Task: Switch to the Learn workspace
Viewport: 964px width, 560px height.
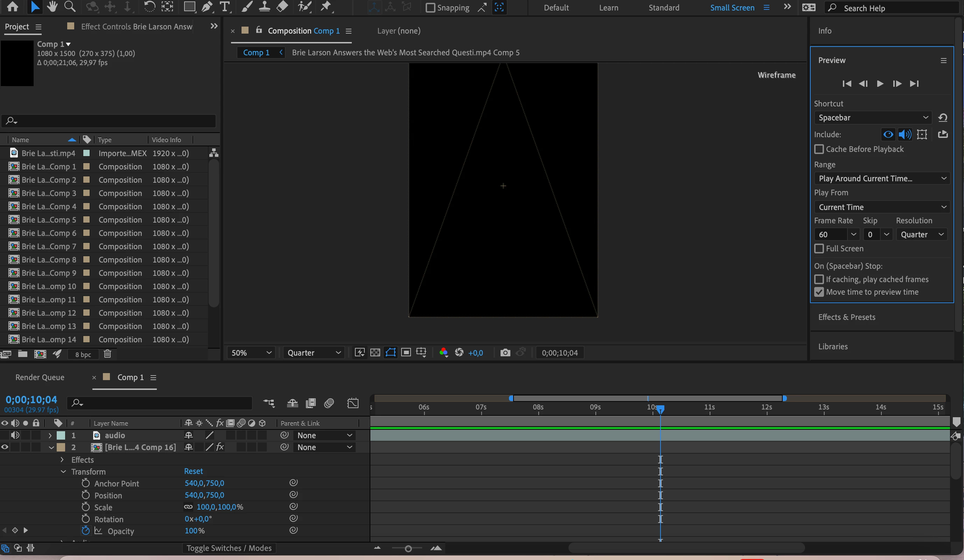Action: click(608, 8)
